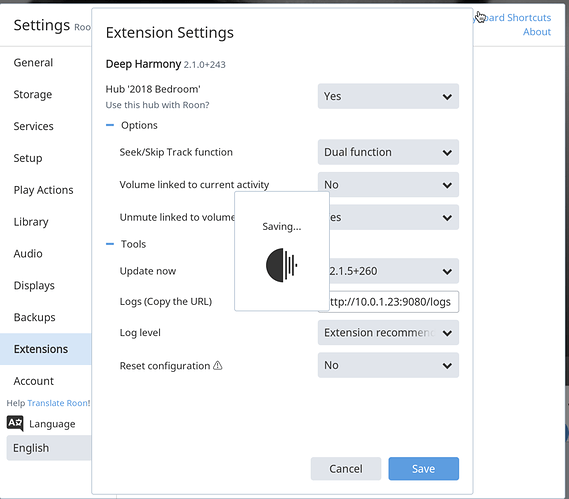The image size is (569, 499).
Task: Click the warning icon beside Reset configuration
Action: (217, 365)
